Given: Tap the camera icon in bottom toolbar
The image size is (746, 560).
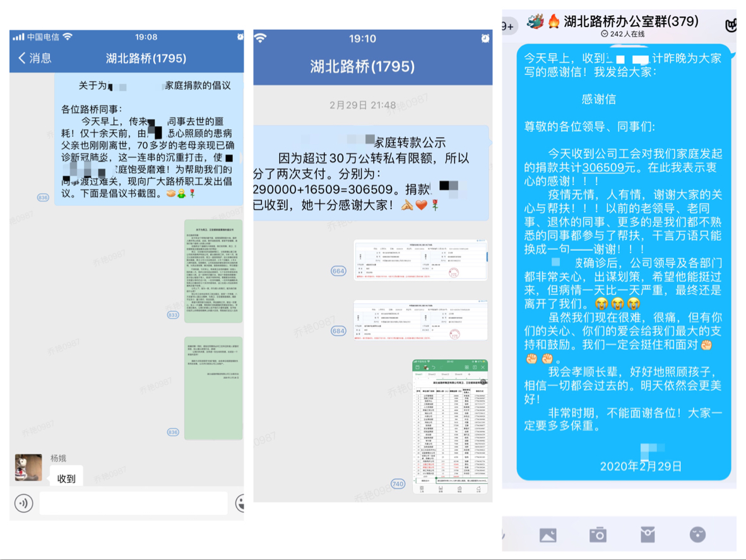Looking at the screenshot, I should [x=597, y=535].
